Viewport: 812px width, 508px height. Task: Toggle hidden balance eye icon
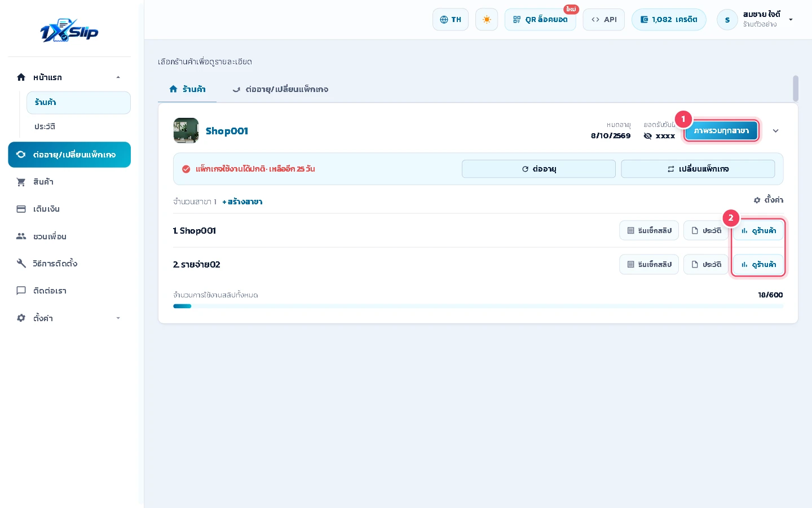coord(647,136)
